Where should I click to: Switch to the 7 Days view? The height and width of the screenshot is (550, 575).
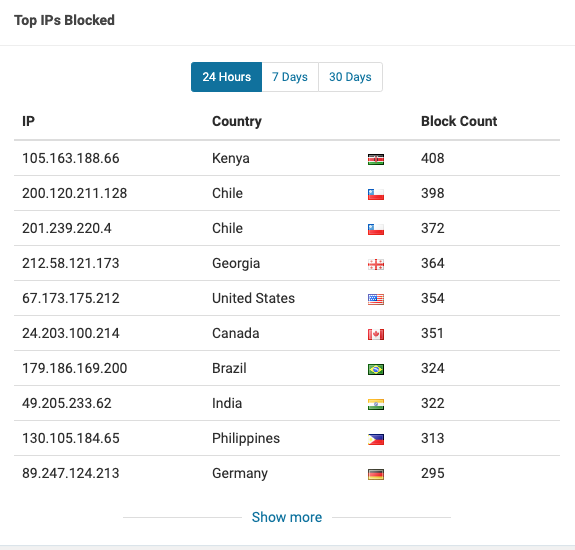click(x=290, y=77)
